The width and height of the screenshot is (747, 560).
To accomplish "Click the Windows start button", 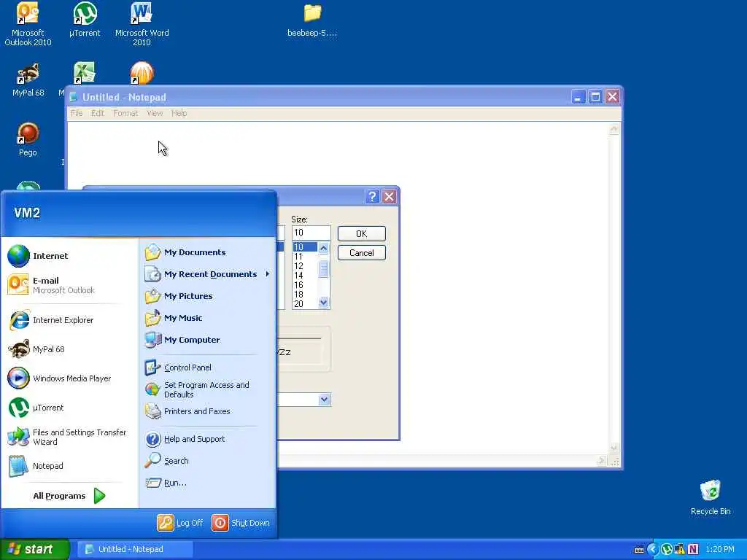I will [x=35, y=549].
